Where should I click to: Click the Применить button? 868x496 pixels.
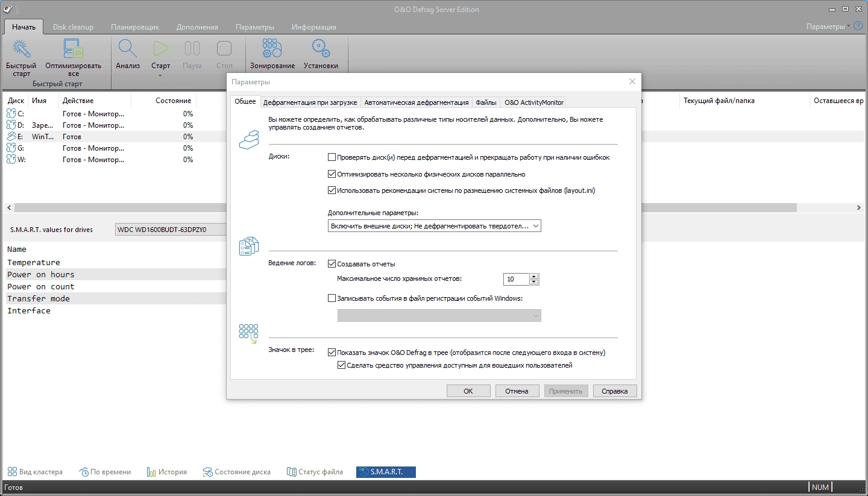click(x=566, y=391)
